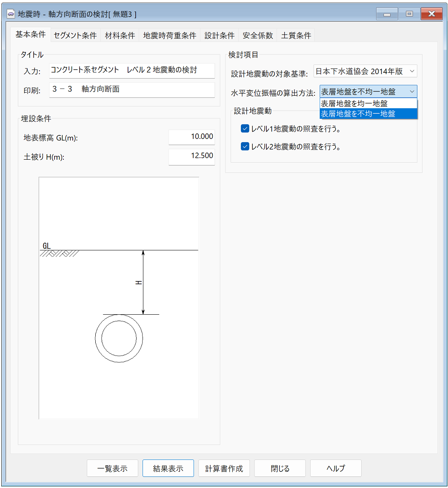Focus the 土被り H value field
Image resolution: width=448 pixels, height=488 pixels.
tap(191, 156)
